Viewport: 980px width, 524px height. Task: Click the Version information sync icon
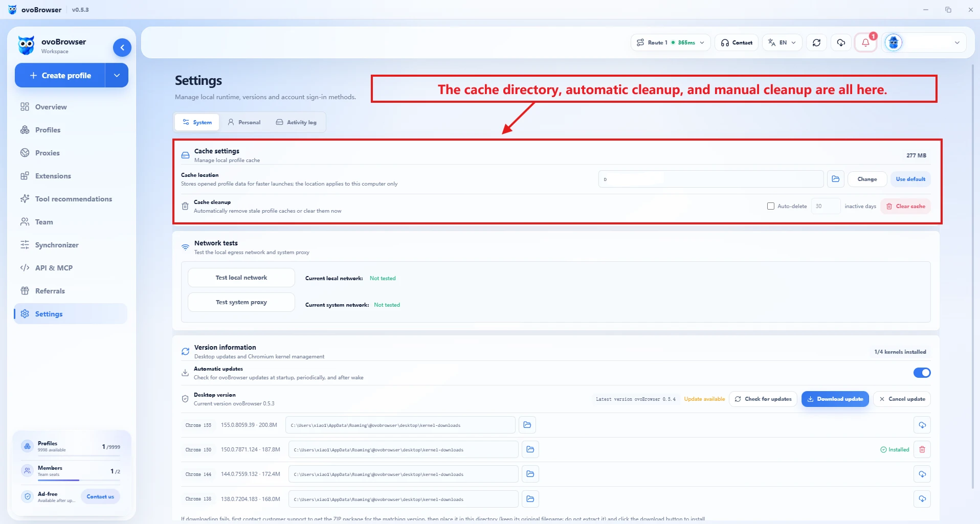(x=185, y=351)
